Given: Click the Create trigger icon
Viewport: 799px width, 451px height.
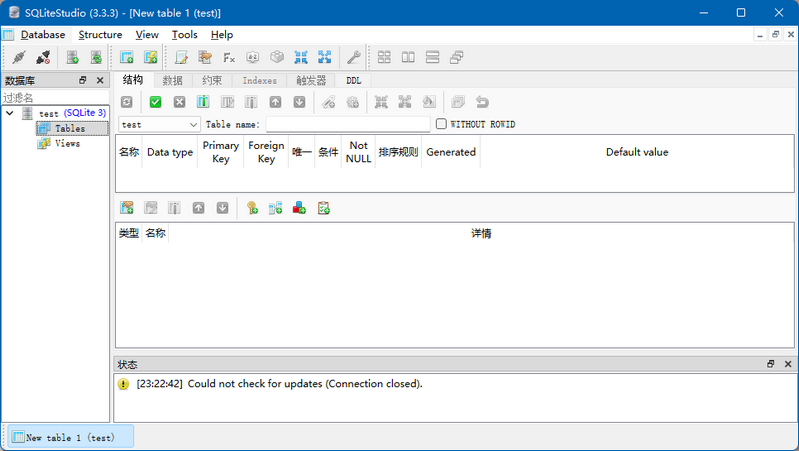Looking at the screenshot, I should coord(353,102).
